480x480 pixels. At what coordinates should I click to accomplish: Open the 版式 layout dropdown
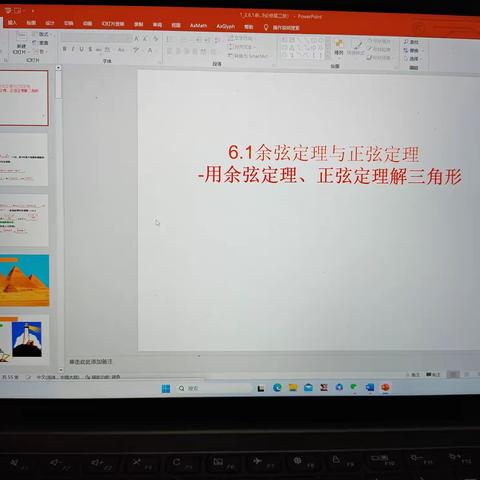[x=42, y=34]
